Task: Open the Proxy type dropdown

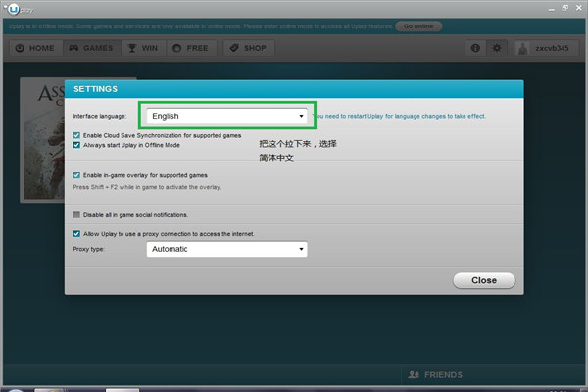Action: (227, 249)
